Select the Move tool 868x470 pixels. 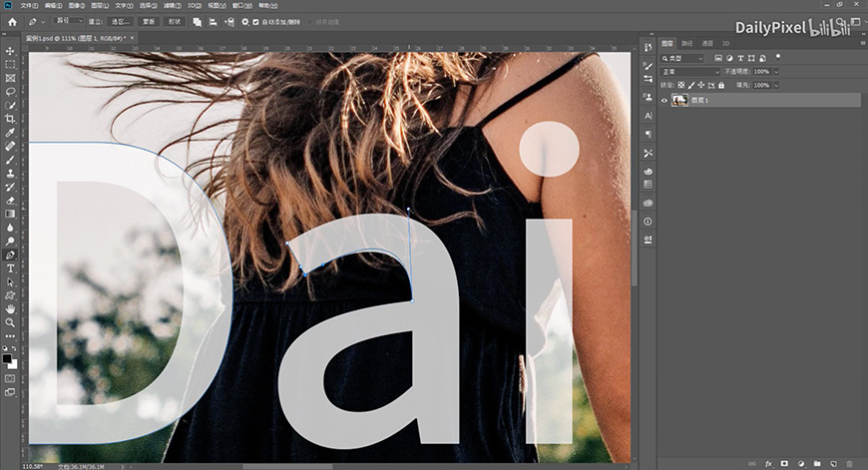(10, 51)
